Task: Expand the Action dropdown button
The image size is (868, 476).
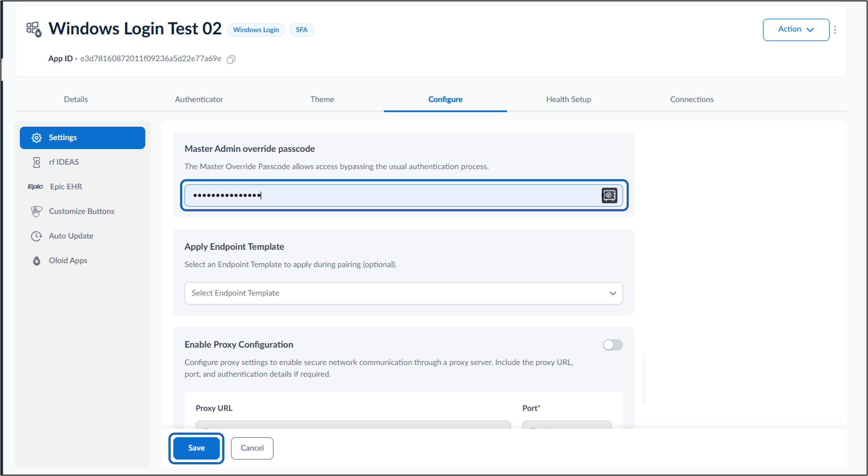Action: coord(796,30)
